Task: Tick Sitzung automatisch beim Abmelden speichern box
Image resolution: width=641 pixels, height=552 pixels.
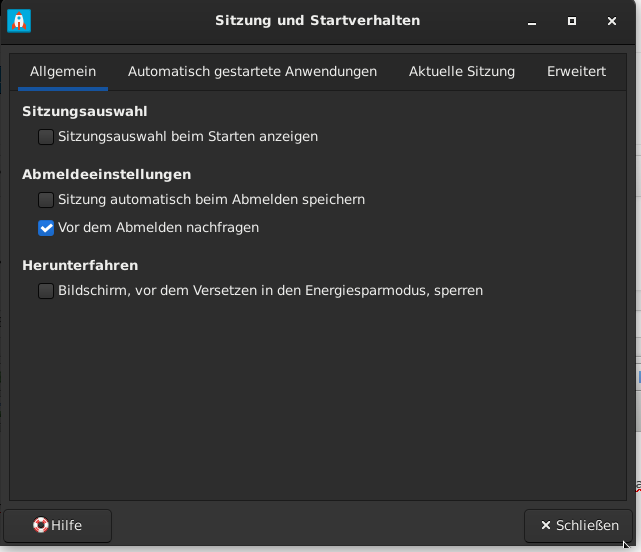Action: pos(46,200)
